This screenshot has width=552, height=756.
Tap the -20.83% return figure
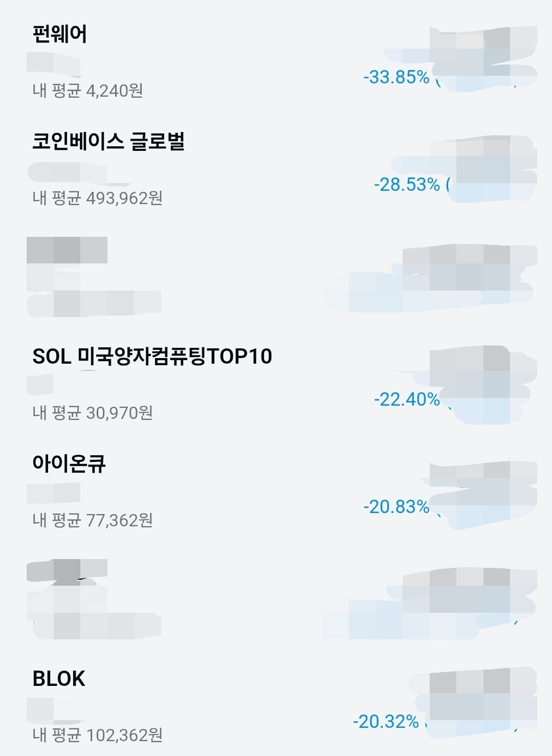[x=396, y=507]
